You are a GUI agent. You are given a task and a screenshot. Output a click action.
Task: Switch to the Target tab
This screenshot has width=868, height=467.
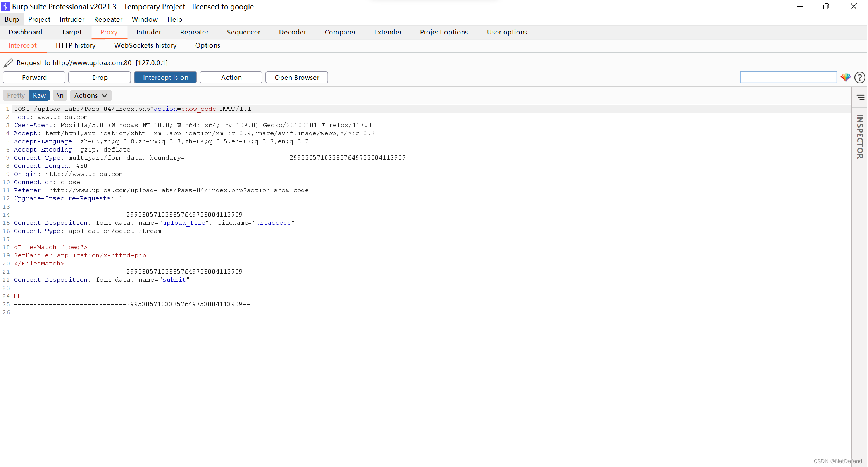tap(72, 32)
